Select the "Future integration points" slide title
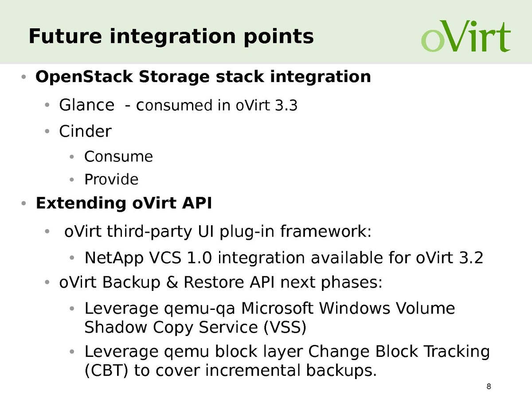The width and height of the screenshot is (532, 399). coord(171,36)
